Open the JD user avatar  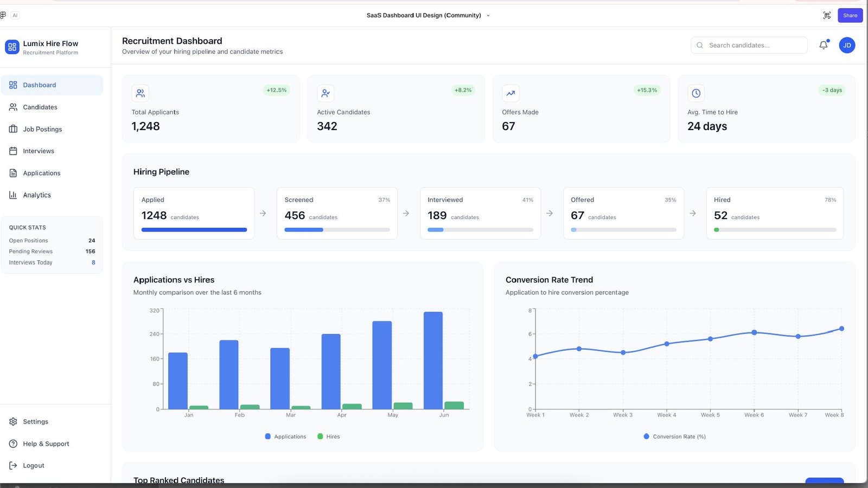click(847, 45)
